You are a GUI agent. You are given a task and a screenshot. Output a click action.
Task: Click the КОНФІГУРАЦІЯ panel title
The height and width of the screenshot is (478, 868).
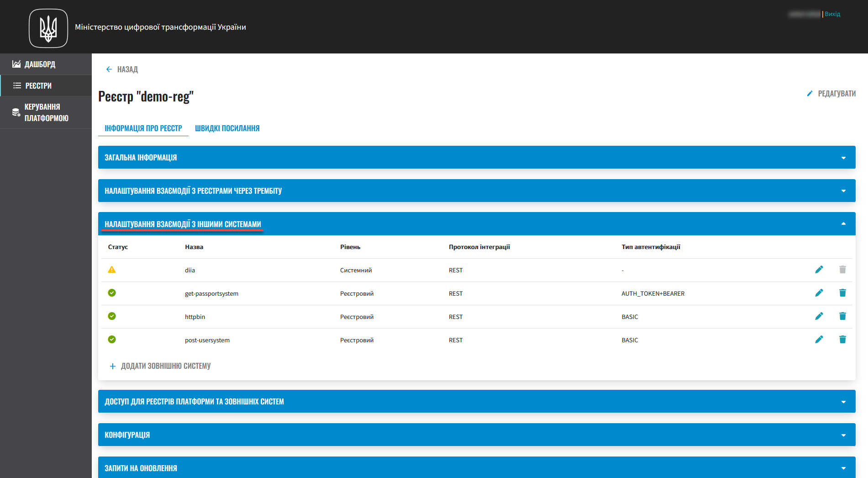[127, 435]
